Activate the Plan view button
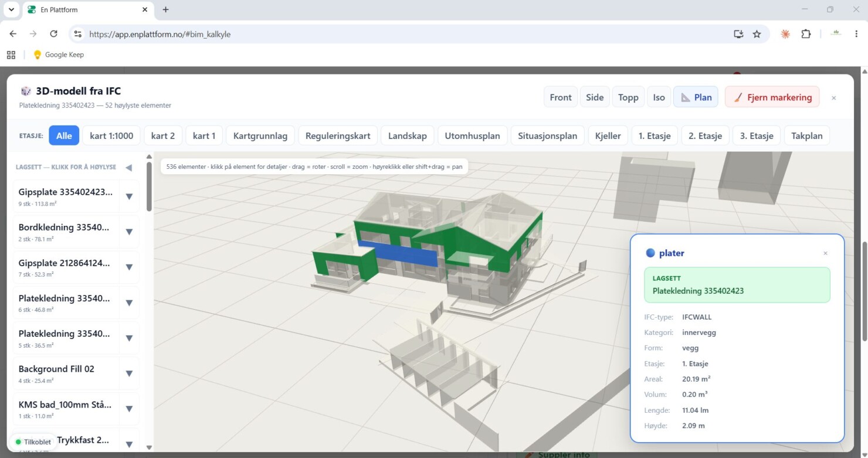The width and height of the screenshot is (868, 458). [x=696, y=97]
